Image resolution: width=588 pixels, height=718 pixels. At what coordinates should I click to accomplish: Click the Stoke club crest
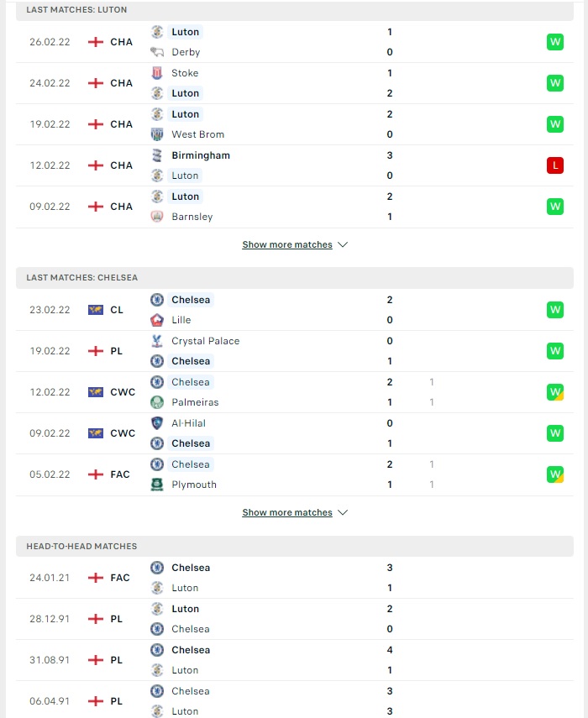157,73
